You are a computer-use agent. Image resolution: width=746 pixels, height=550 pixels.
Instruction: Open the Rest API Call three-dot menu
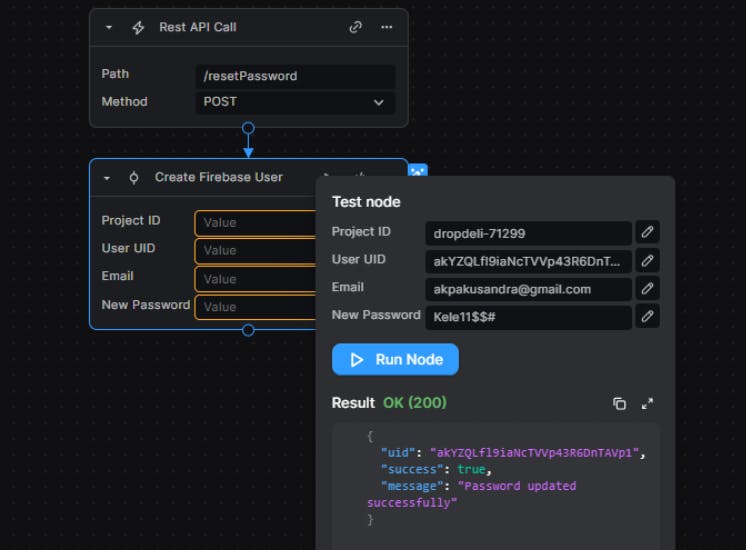click(x=387, y=27)
